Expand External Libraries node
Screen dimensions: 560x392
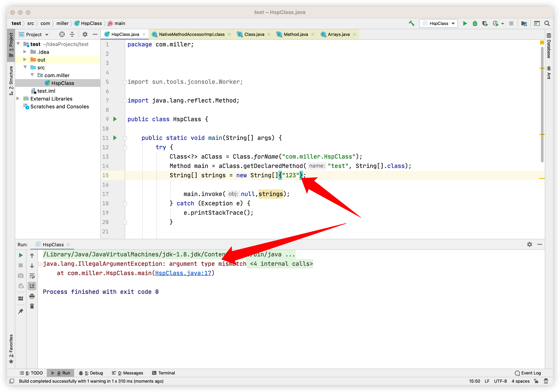tap(18, 99)
